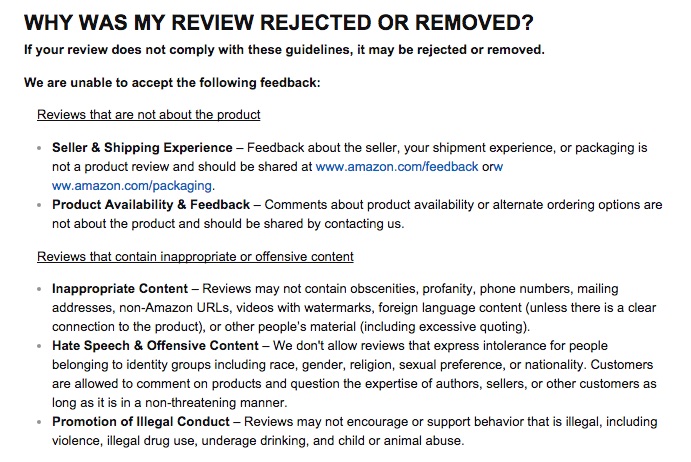Image resolution: width=691 pixels, height=462 pixels.
Task: Click bullet point beside Product Availability & Feedback
Action: 40,205
